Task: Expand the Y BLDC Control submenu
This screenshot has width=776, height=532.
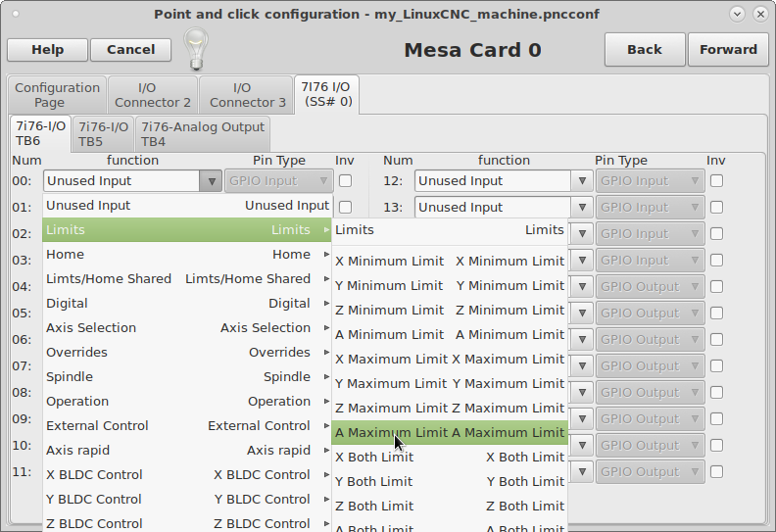Action: pyautogui.click(x=187, y=500)
